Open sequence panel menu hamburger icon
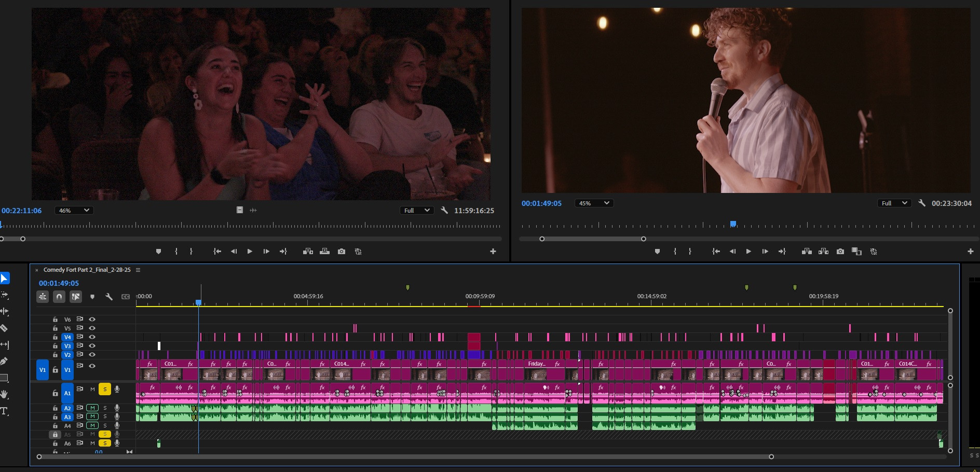 point(138,270)
